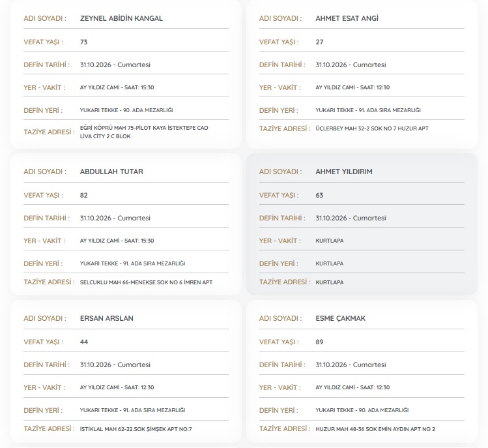Viewport: 488px width, 448px height.
Task: Click the 90. ADA MEZARLIĞI entry for Zeynel Abidin Kangal
Action: click(x=126, y=110)
